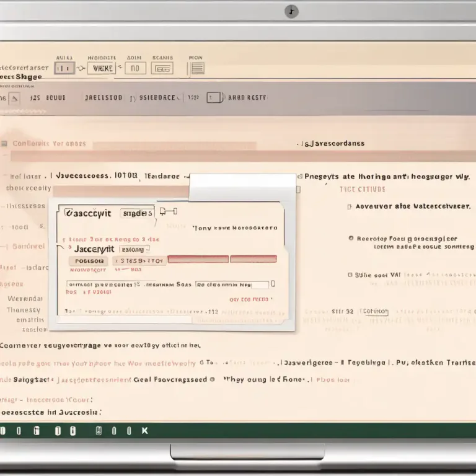Image resolution: width=476 pixels, height=476 pixels.
Task: Expand the arrow beside Jaccerytit
Action: 69,247
